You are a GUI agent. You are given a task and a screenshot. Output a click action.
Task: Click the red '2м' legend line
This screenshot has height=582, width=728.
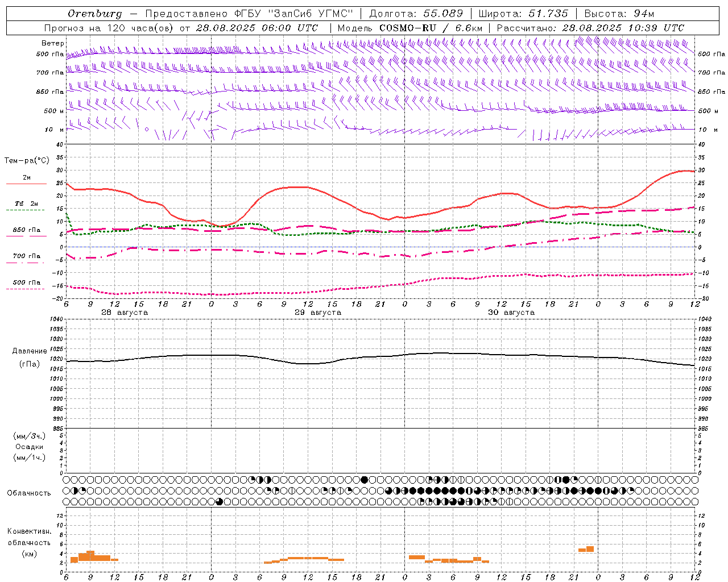(27, 184)
